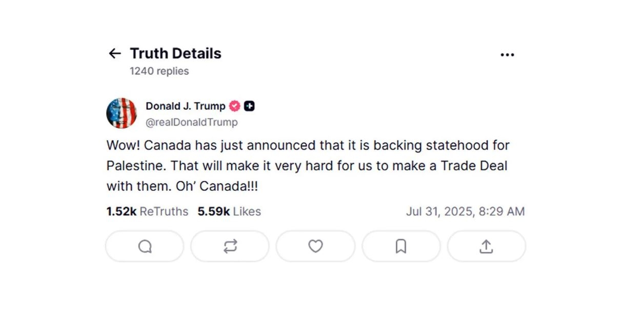Image resolution: width=644 pixels, height=328 pixels.
Task: Click the Jul 31, 2025 timestamp
Action: click(465, 211)
